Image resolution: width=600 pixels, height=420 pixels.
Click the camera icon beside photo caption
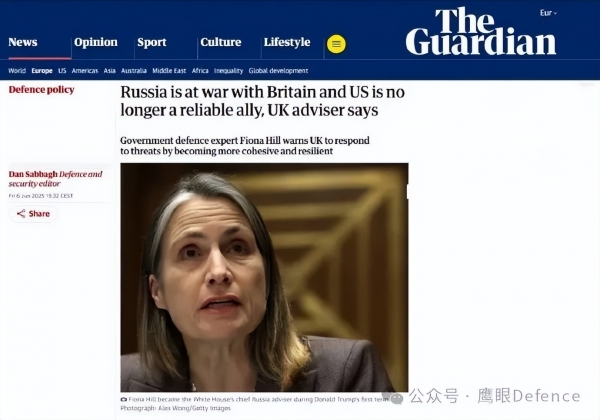[x=124, y=399]
